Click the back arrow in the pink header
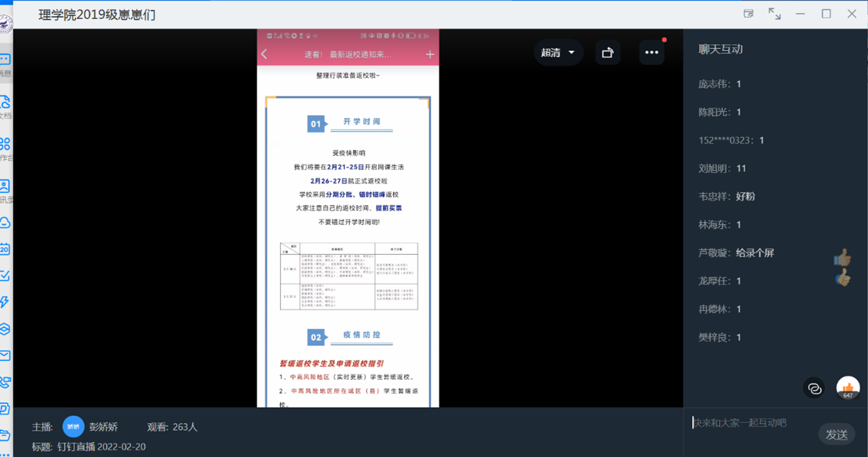The image size is (868, 457). 265,54
